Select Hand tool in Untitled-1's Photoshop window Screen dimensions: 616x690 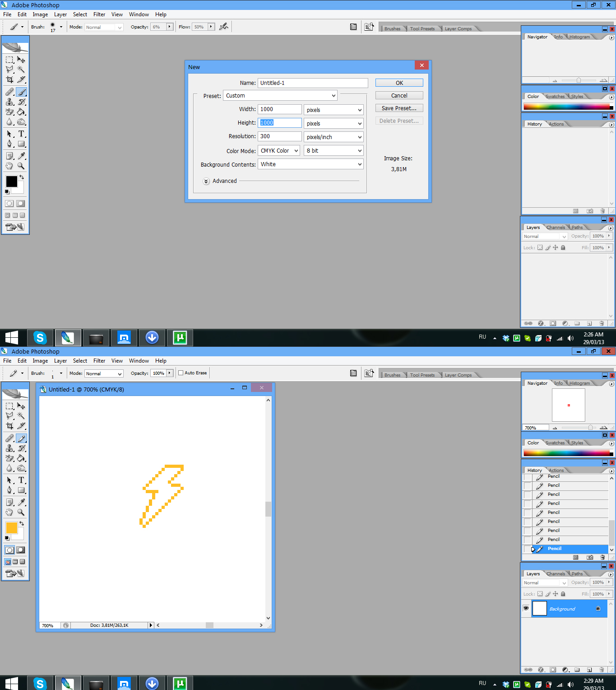[9, 512]
